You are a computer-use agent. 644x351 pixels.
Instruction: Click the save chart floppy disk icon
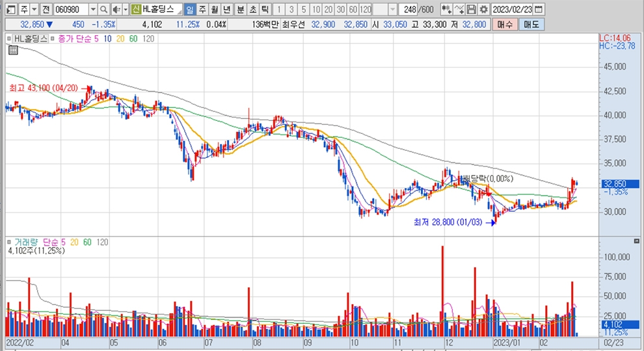[472, 10]
